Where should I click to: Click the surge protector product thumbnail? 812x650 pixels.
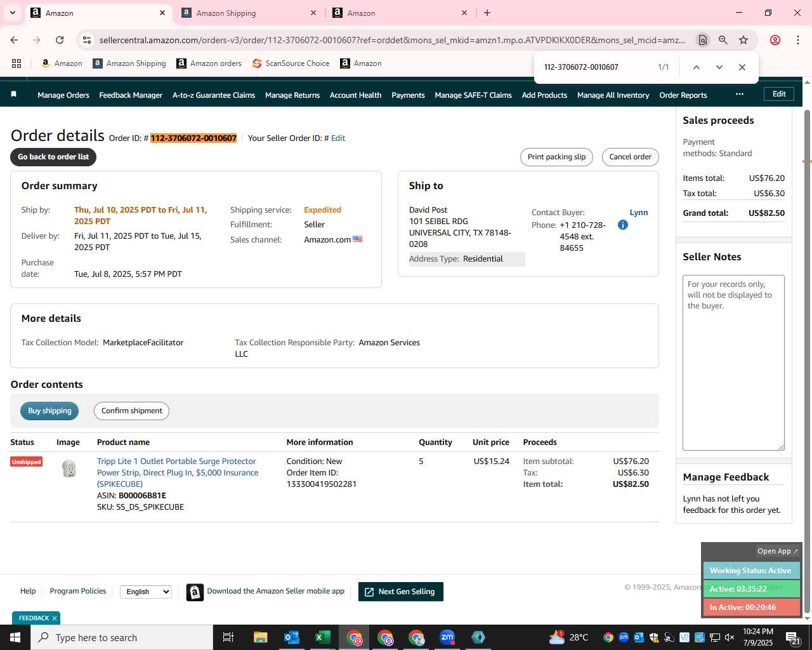[69, 469]
